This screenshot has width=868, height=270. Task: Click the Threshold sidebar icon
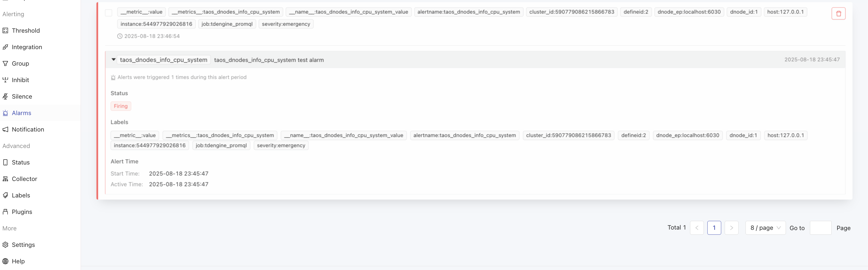[x=5, y=31]
